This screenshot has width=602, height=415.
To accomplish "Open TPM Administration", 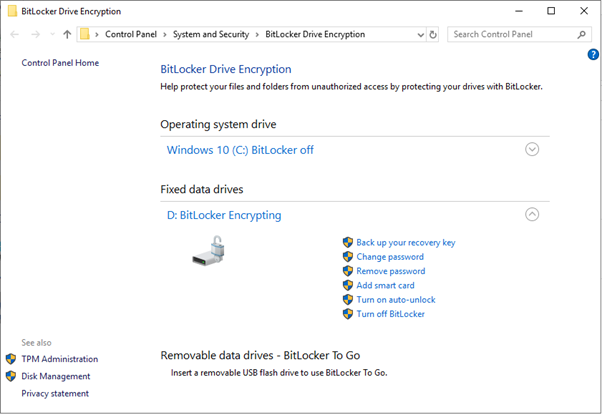I will point(60,359).
